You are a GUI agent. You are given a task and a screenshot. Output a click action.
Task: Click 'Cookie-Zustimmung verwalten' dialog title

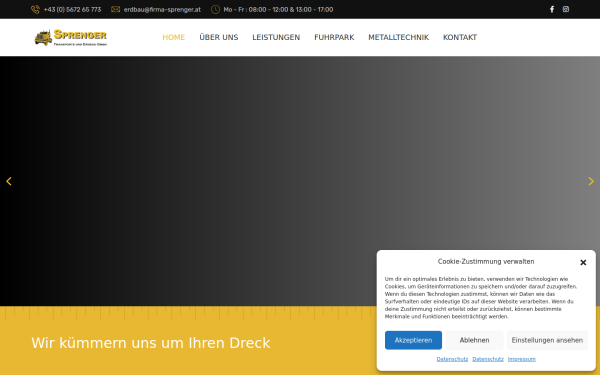point(486,262)
